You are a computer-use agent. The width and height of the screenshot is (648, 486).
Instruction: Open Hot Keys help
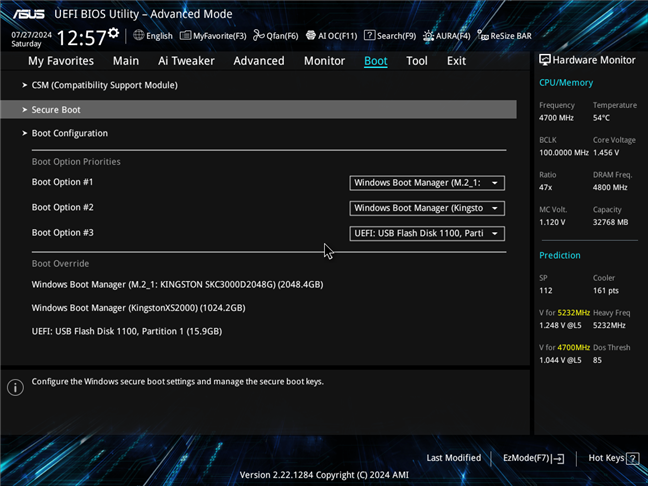[x=614, y=458]
